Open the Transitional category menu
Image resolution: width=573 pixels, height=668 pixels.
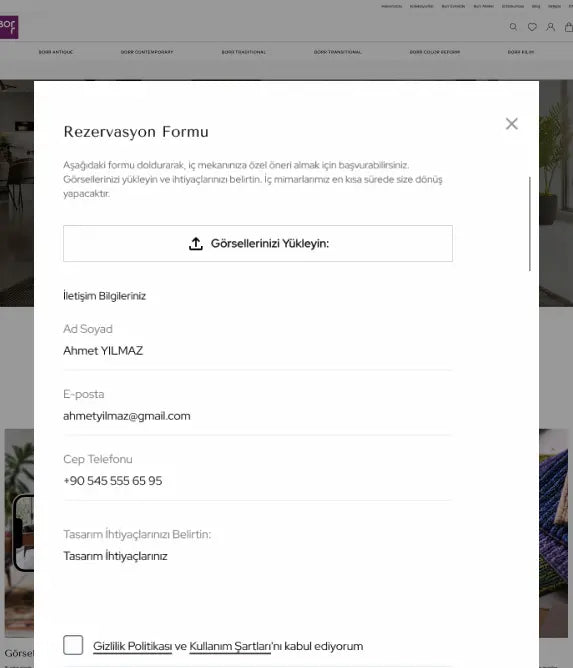[x=337, y=52]
